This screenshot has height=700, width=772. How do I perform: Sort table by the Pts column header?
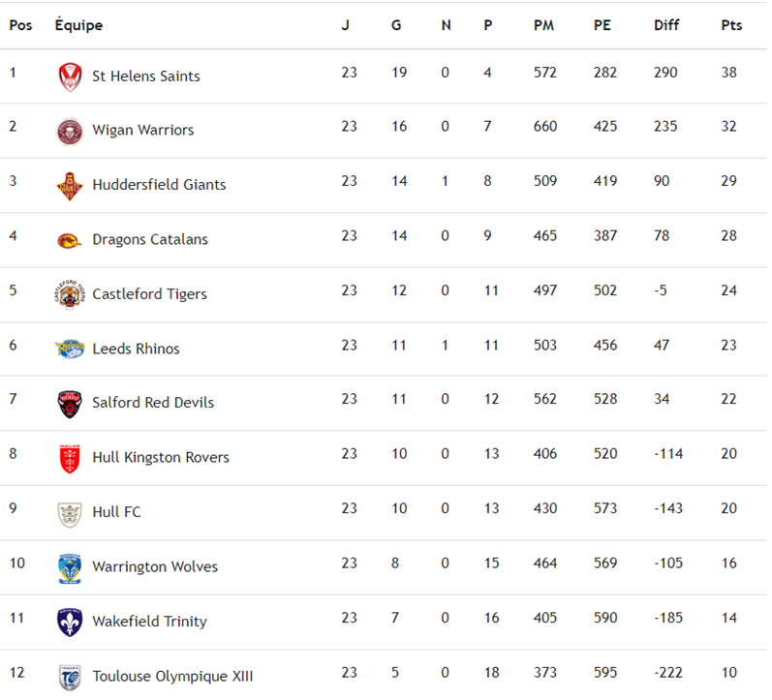pos(731,25)
